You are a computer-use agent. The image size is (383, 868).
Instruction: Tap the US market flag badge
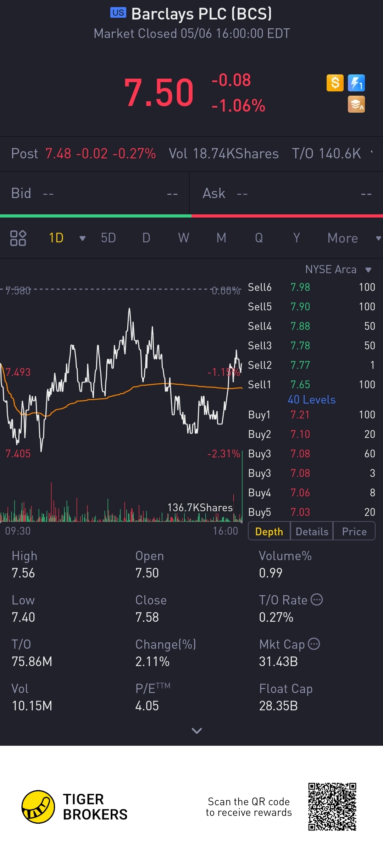[x=118, y=13]
